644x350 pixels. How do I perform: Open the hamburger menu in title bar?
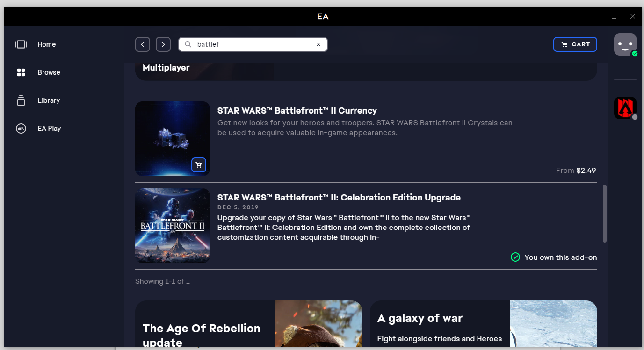(x=14, y=16)
